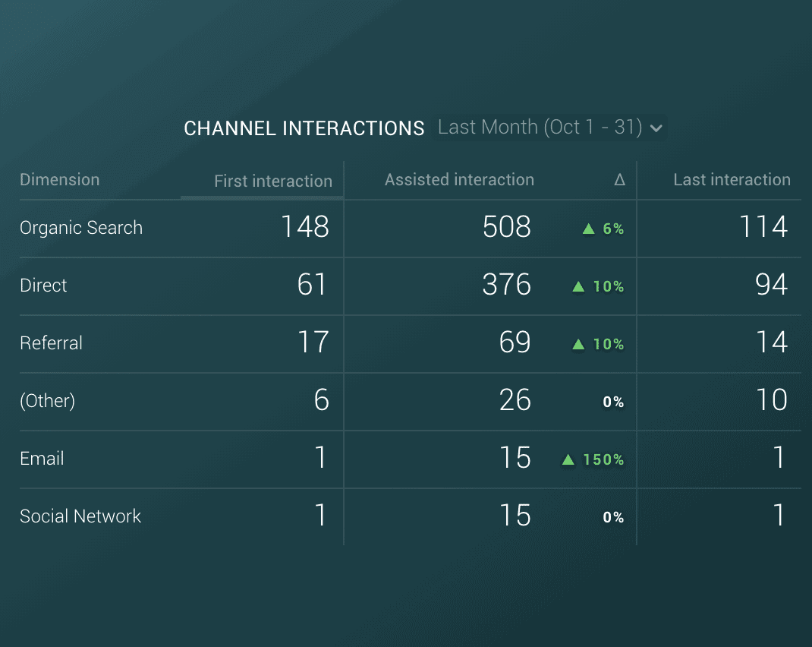Click the green up arrow in the Direct row
Image resolution: width=812 pixels, height=647 pixels.
578,286
